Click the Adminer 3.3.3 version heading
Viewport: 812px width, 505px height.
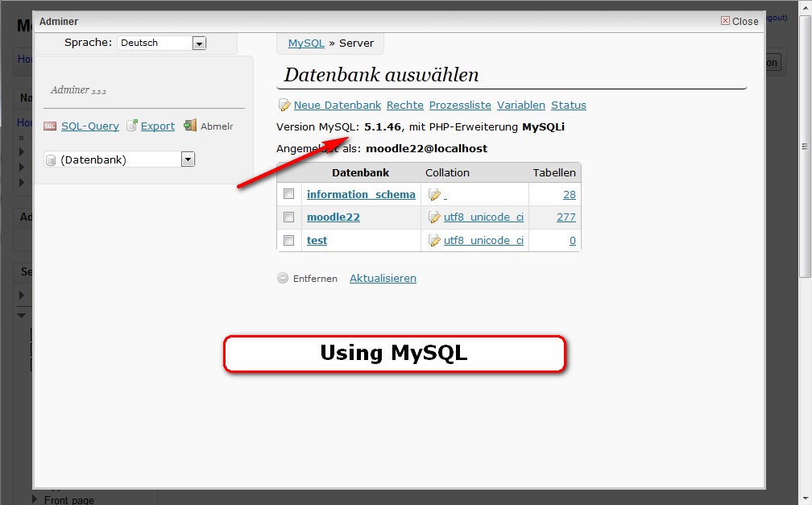point(78,90)
